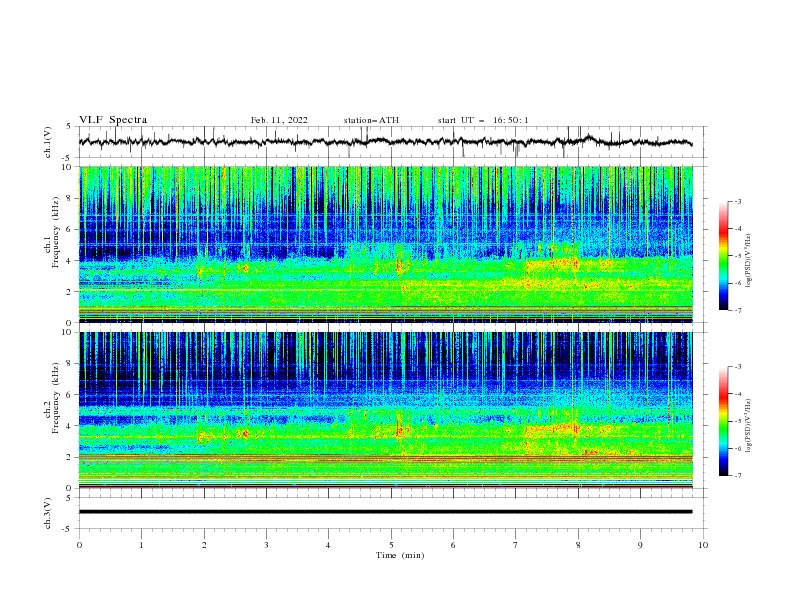The width and height of the screenshot is (792, 612).
Task: Click the lower "log(PSD)(V²/Hz)" colorbar label
Action: (749, 426)
